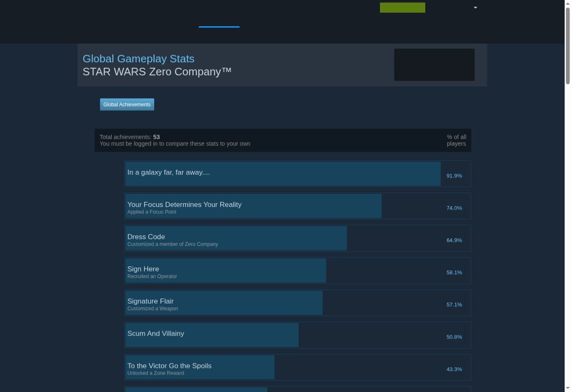Select the 'In a galaxy far, far away....' achievement
Image resolution: width=571 pixels, height=392 pixels.
pyautogui.click(x=298, y=174)
